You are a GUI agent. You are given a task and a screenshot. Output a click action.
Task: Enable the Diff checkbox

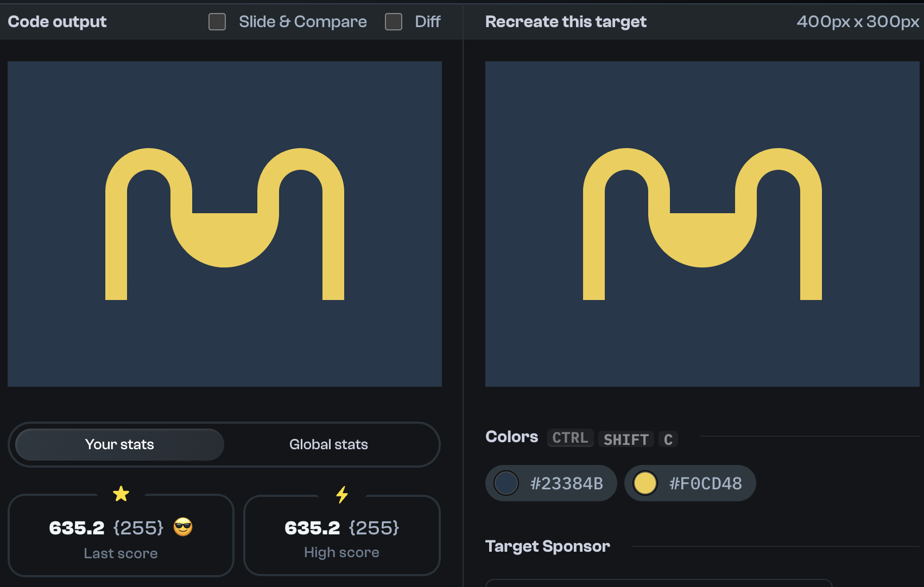pyautogui.click(x=393, y=22)
